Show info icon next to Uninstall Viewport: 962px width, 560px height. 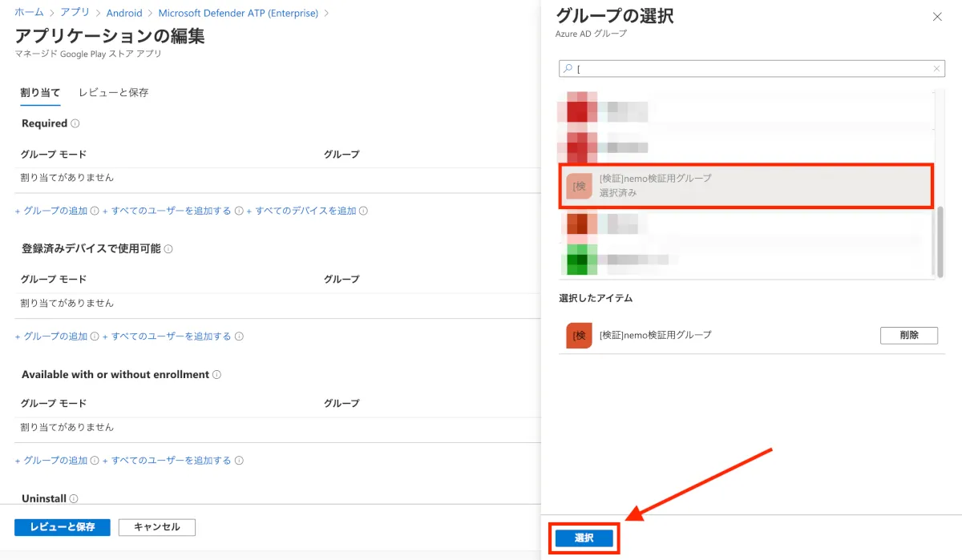pos(74,499)
